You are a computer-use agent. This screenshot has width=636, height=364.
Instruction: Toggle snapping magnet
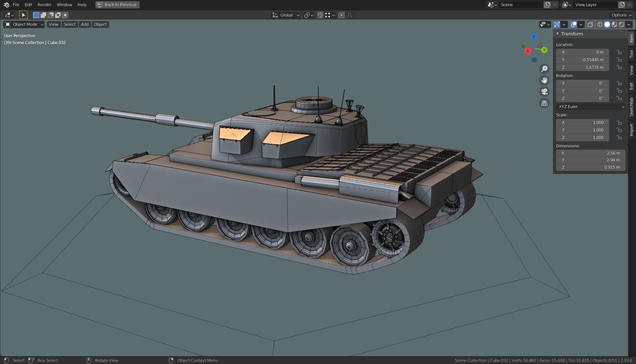[x=320, y=15]
